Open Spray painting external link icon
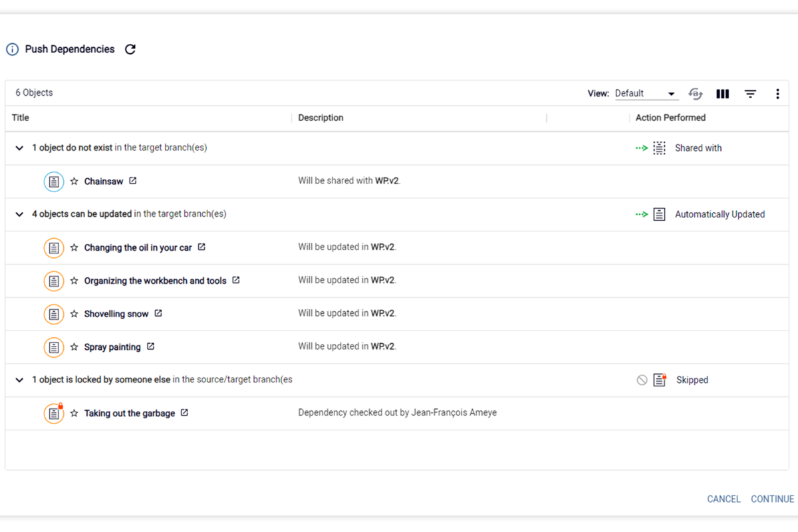 point(150,346)
